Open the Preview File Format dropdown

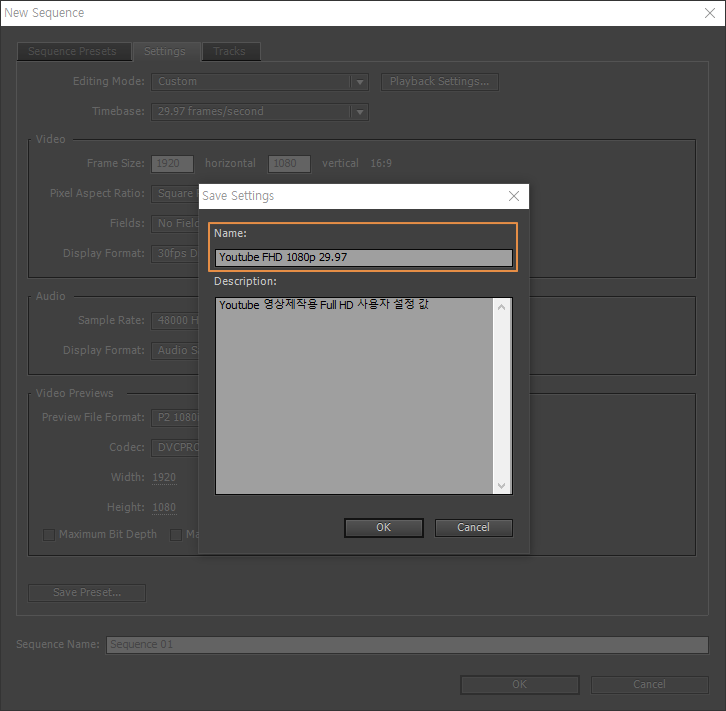[x=175, y=418]
